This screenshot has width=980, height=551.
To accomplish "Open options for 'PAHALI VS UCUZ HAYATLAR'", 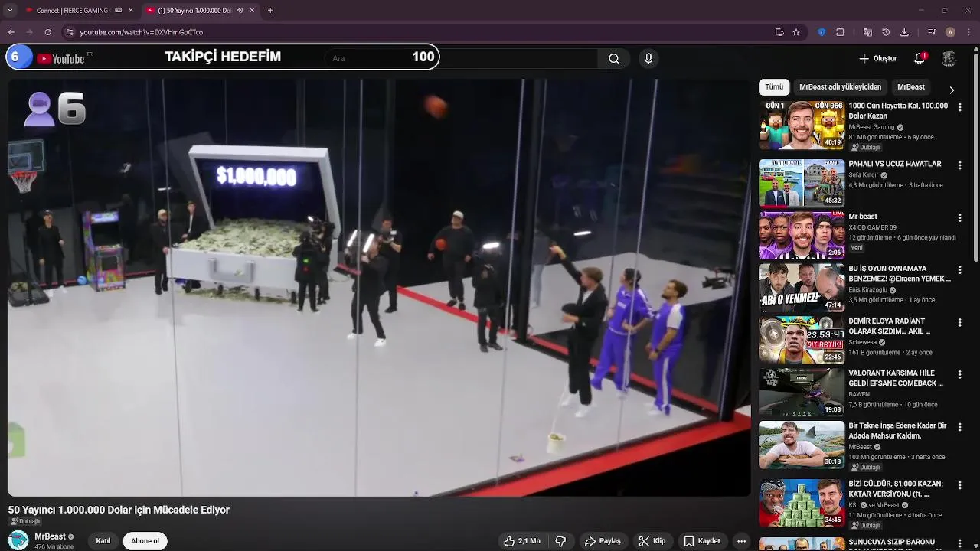I will click(x=959, y=165).
